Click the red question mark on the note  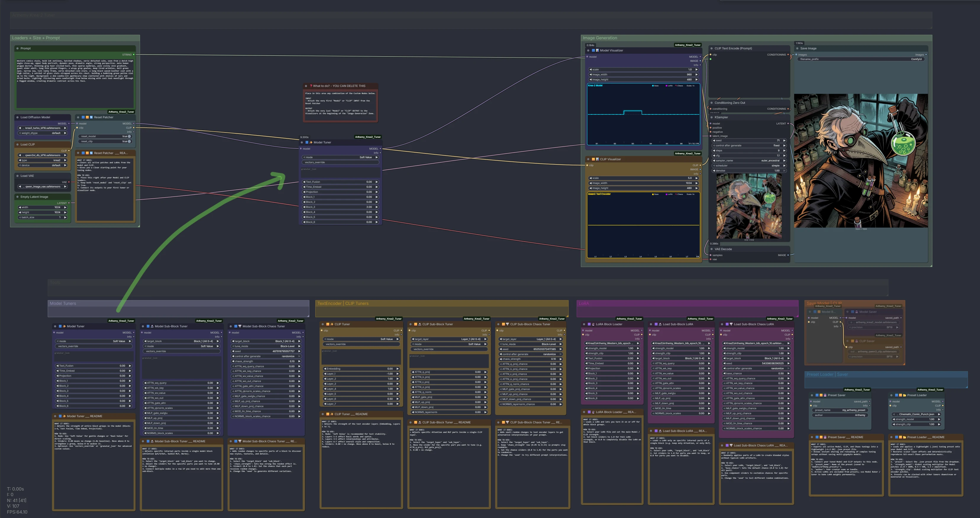[311, 86]
